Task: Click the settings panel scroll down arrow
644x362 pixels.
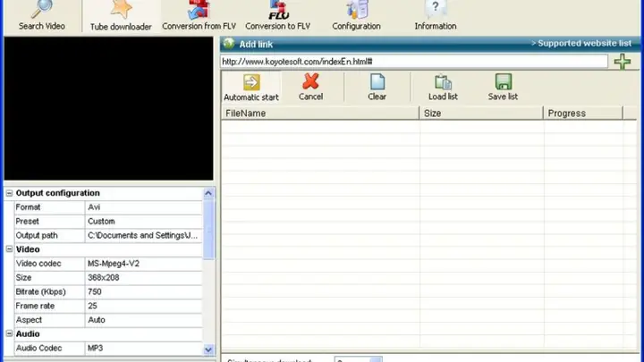Action: (208, 349)
